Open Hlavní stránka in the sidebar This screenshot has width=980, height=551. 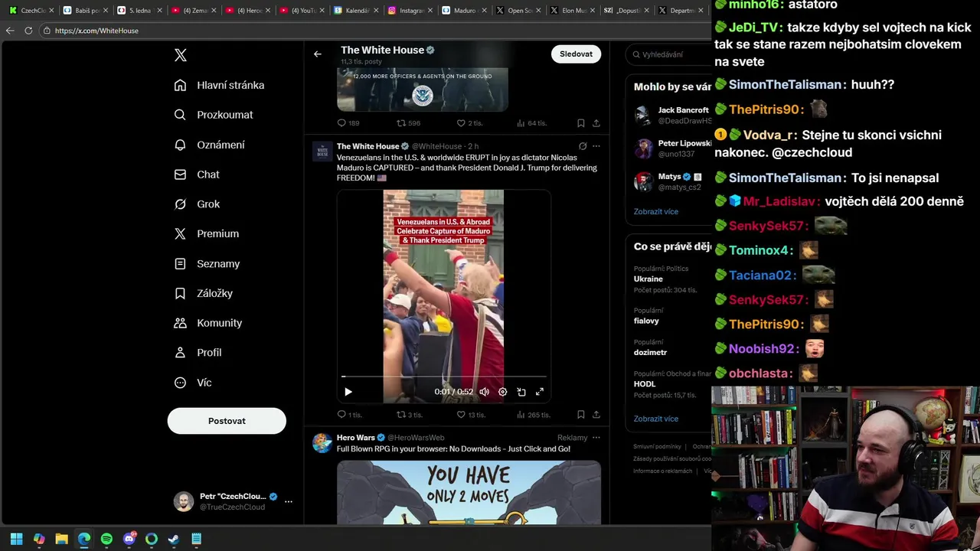(x=219, y=85)
